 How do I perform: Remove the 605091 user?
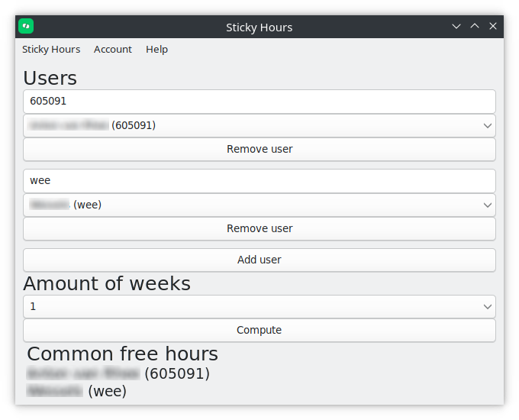click(259, 150)
